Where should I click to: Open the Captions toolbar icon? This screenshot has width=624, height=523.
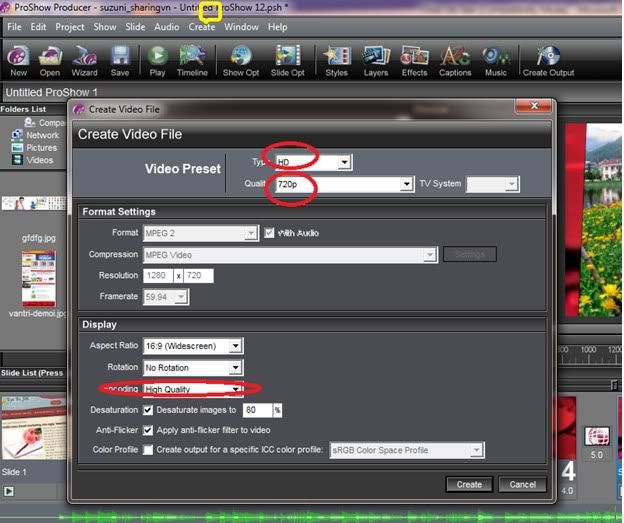coord(455,58)
